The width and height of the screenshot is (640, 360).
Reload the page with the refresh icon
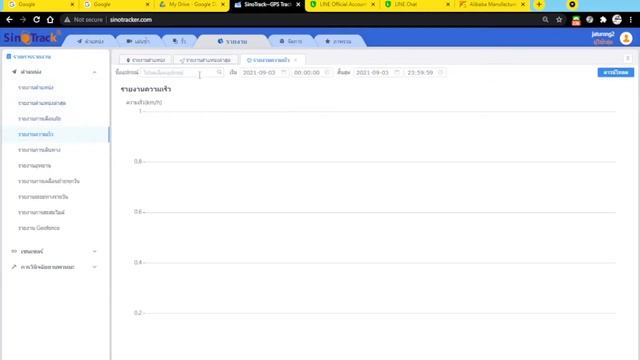pyautogui.click(x=36, y=20)
